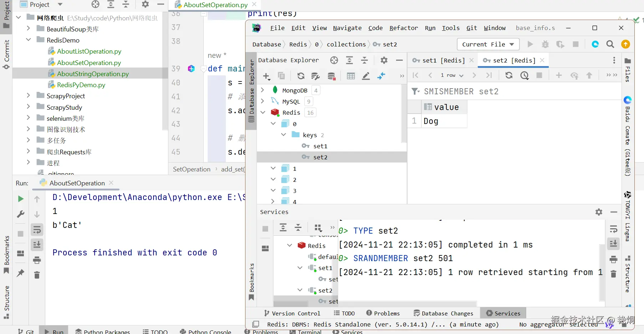The image size is (644, 334).
Task: Refresh the Database Explorer tree
Action: 301,76
